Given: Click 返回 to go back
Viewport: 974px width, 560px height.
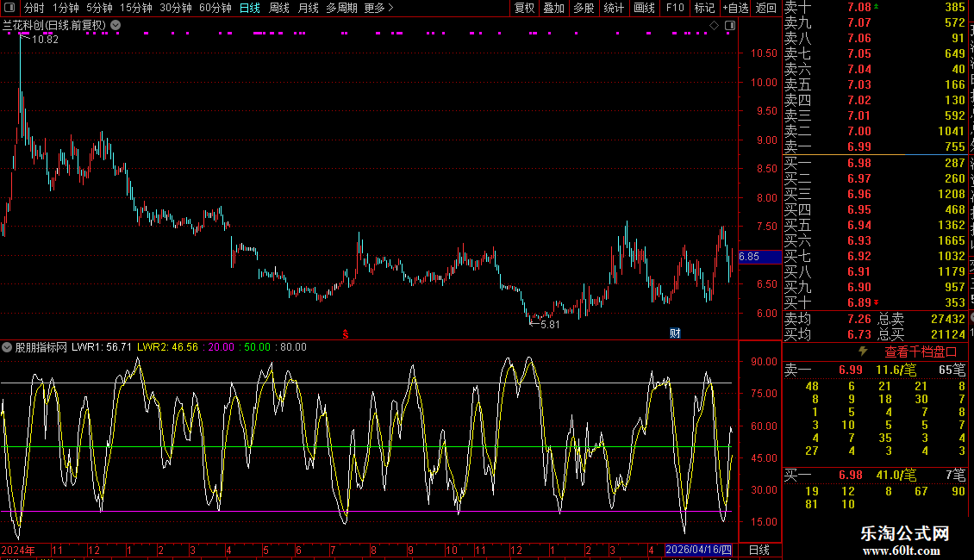Looking at the screenshot, I should [x=766, y=8].
